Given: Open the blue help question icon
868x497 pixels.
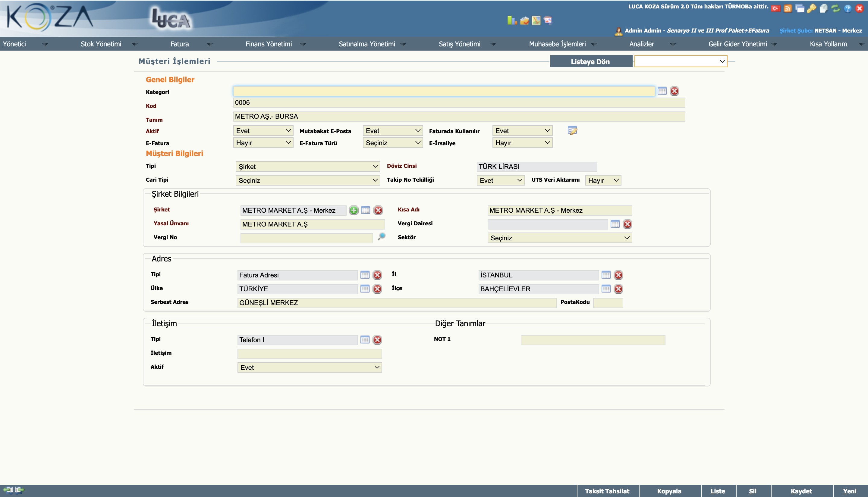Looking at the screenshot, I should (848, 8).
